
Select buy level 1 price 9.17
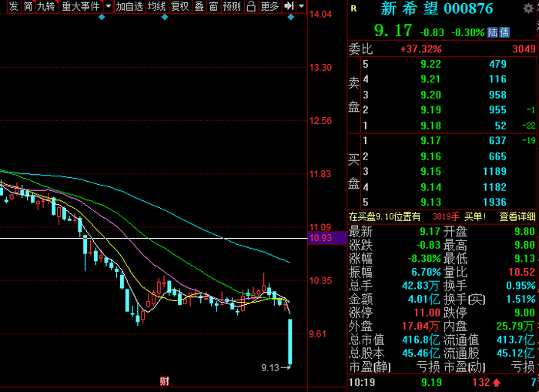pos(430,141)
